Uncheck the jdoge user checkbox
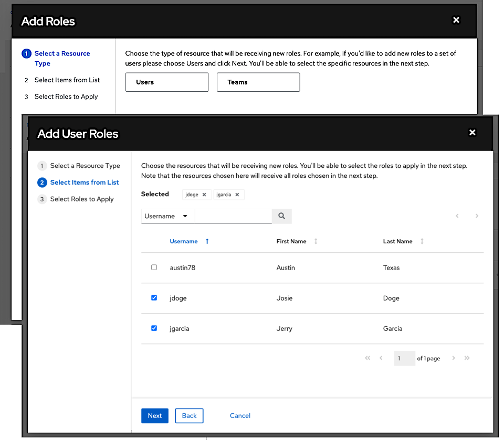The height and width of the screenshot is (440, 504). click(x=154, y=297)
